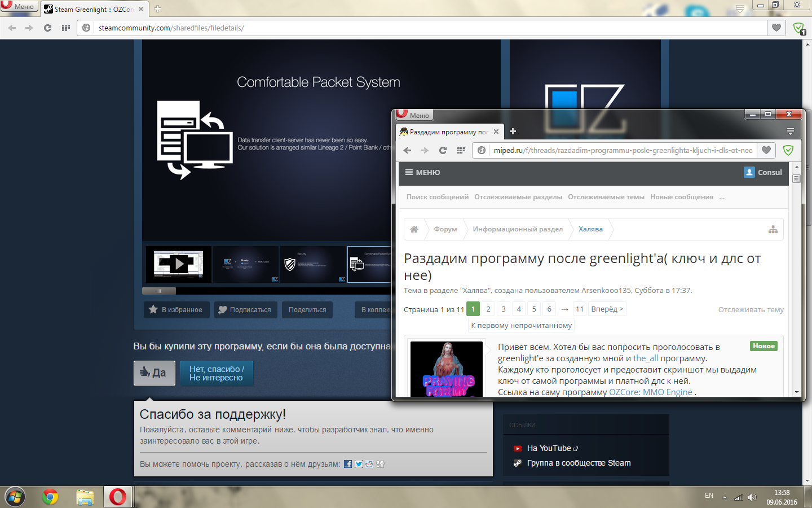
Task: Go to thread page 2
Action: point(488,309)
